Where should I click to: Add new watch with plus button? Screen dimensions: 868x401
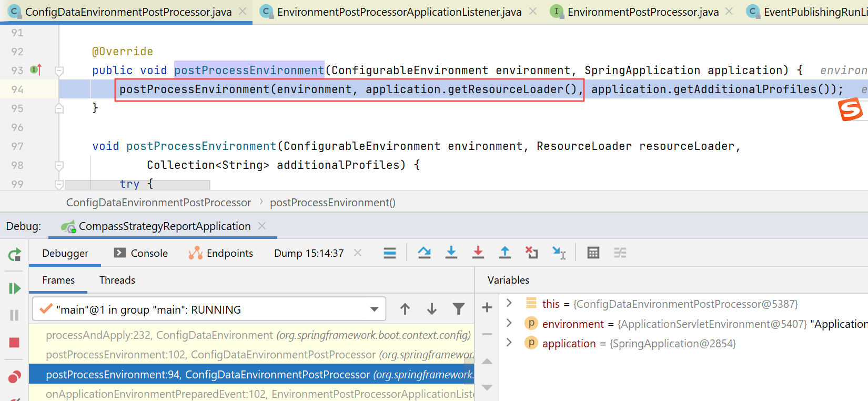tap(487, 308)
